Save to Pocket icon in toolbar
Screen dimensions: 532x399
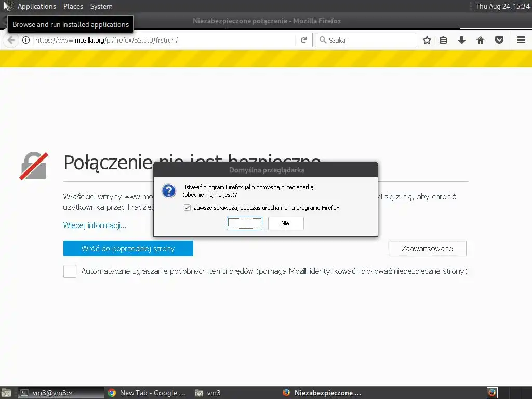coord(499,40)
